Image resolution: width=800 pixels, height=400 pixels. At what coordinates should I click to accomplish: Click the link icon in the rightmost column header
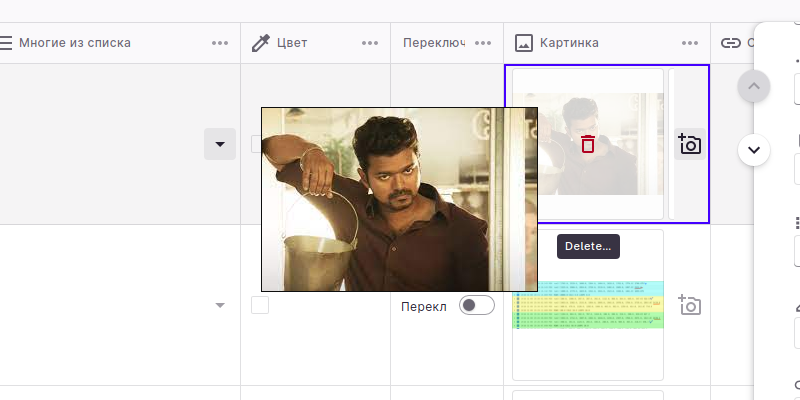(x=731, y=43)
